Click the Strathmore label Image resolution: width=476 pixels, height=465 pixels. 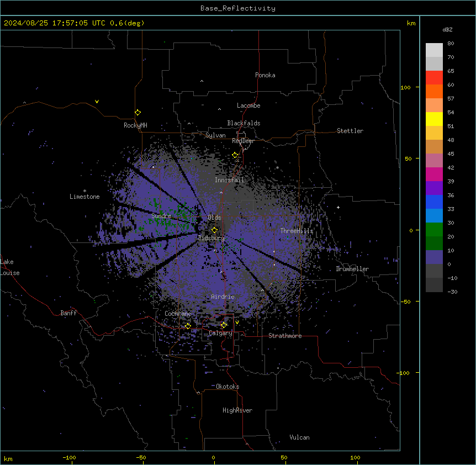click(x=285, y=336)
